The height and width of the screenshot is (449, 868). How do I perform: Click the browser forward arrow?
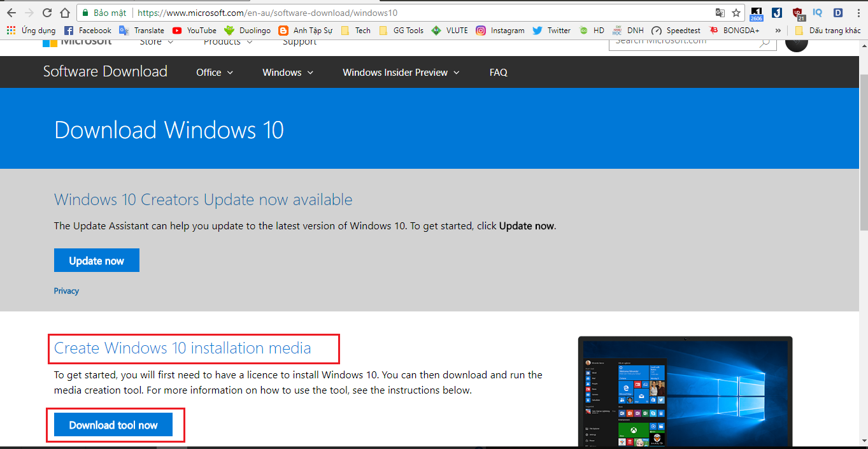(x=29, y=13)
